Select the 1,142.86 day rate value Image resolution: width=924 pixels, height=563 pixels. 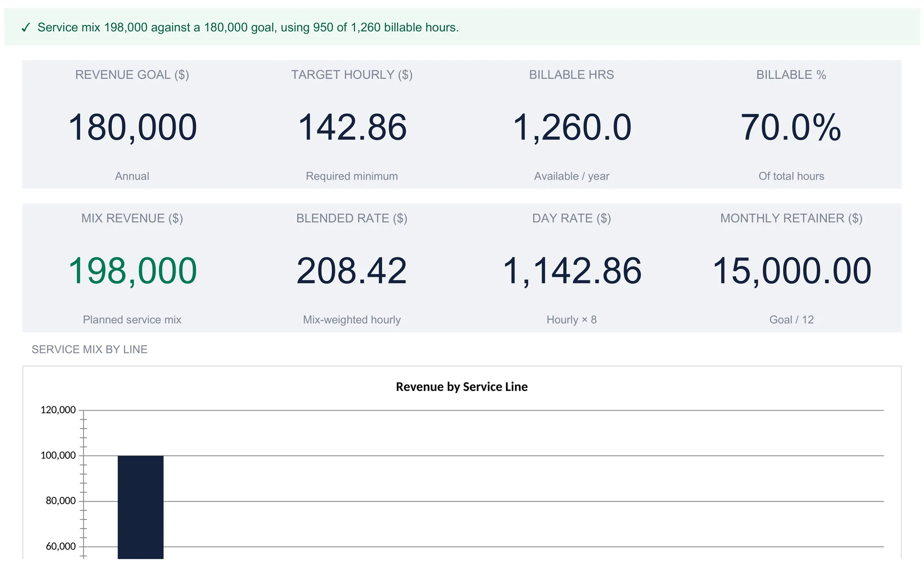pos(572,271)
